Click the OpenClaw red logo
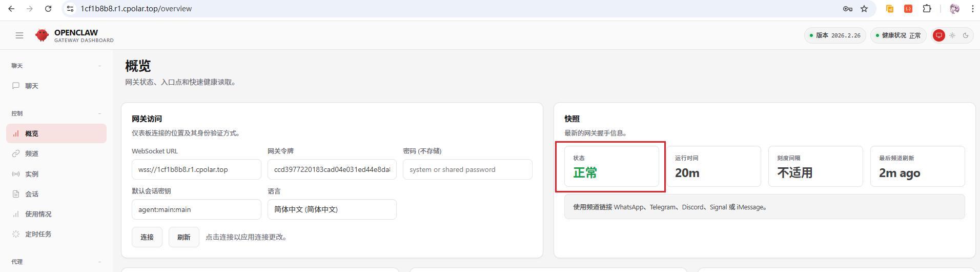Image resolution: width=980 pixels, height=272 pixels. click(x=42, y=35)
